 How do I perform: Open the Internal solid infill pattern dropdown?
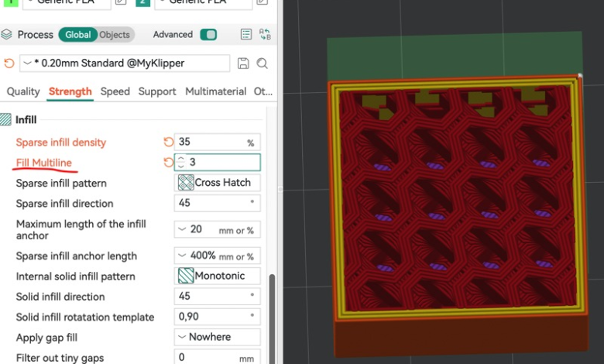[x=217, y=276]
